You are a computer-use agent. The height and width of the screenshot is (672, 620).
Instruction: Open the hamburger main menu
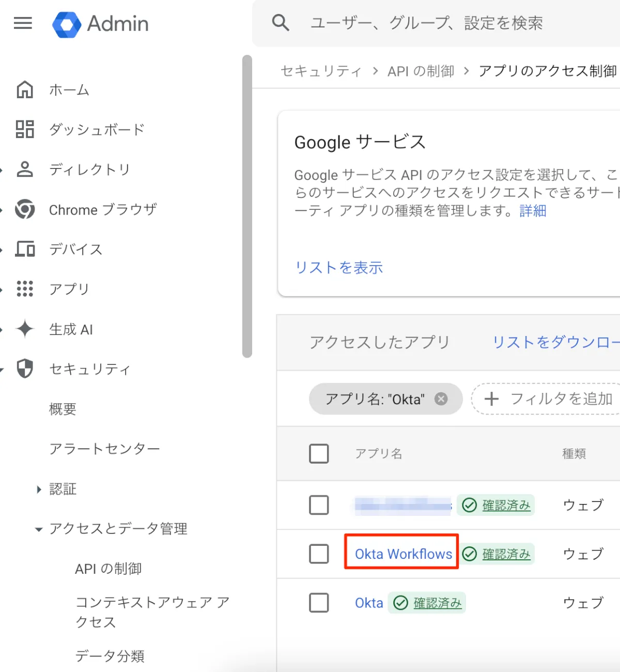(x=23, y=23)
